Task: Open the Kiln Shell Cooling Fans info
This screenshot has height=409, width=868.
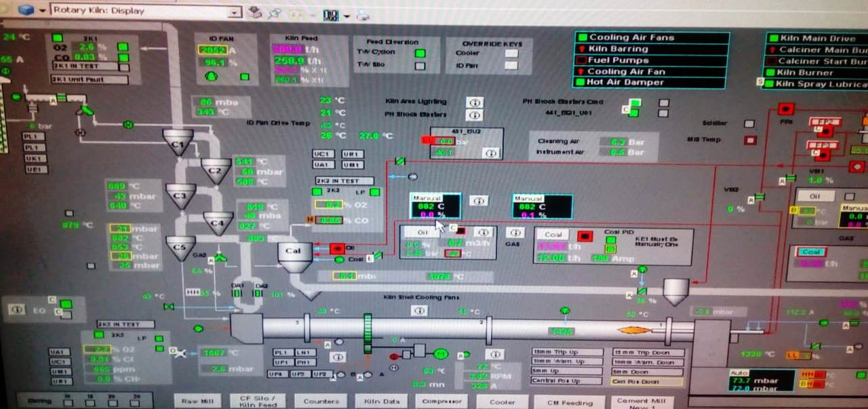Action: point(420,310)
